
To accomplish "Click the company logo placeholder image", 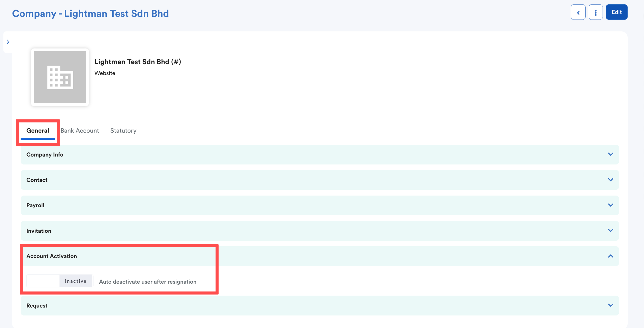I will (60, 77).
